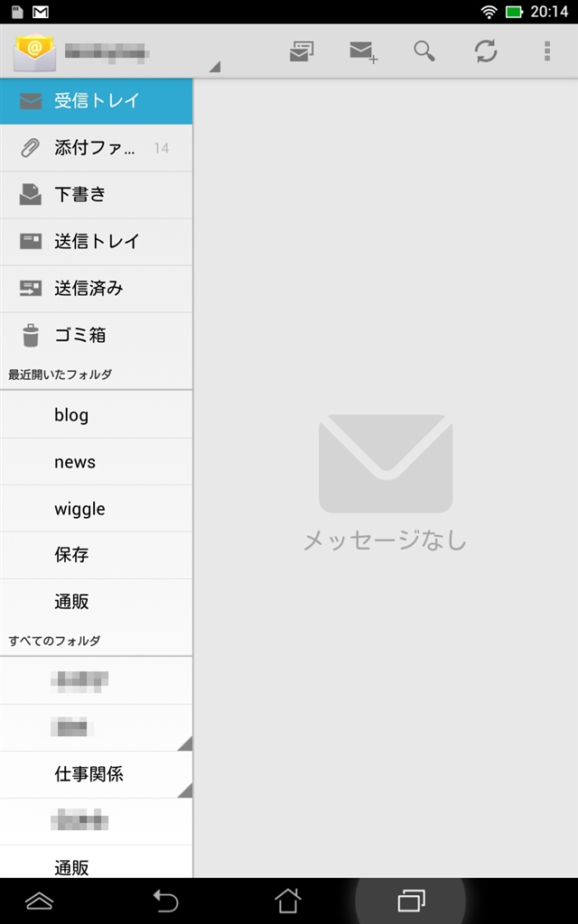The width and height of the screenshot is (578, 924).
Task: Refresh the mailbox with sync icon
Action: (485, 51)
